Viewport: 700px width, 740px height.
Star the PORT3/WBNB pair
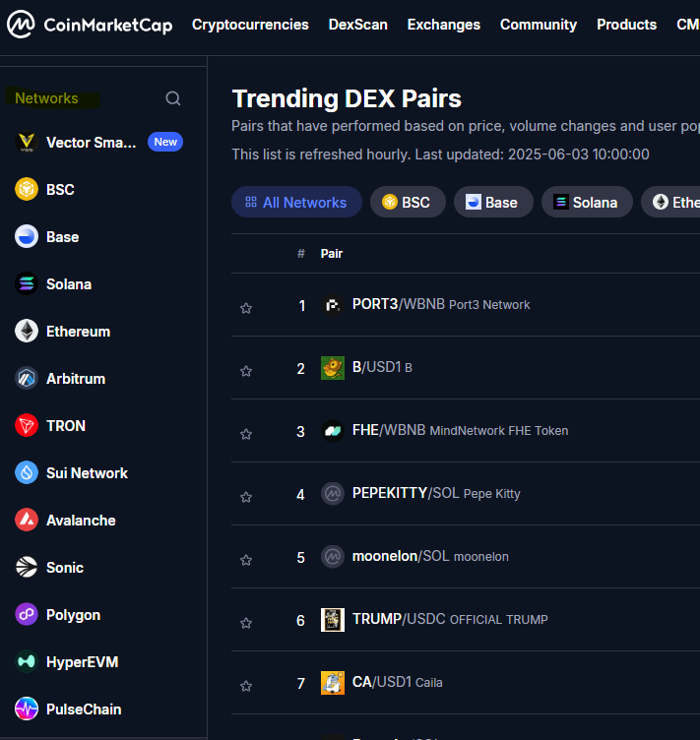point(246,308)
